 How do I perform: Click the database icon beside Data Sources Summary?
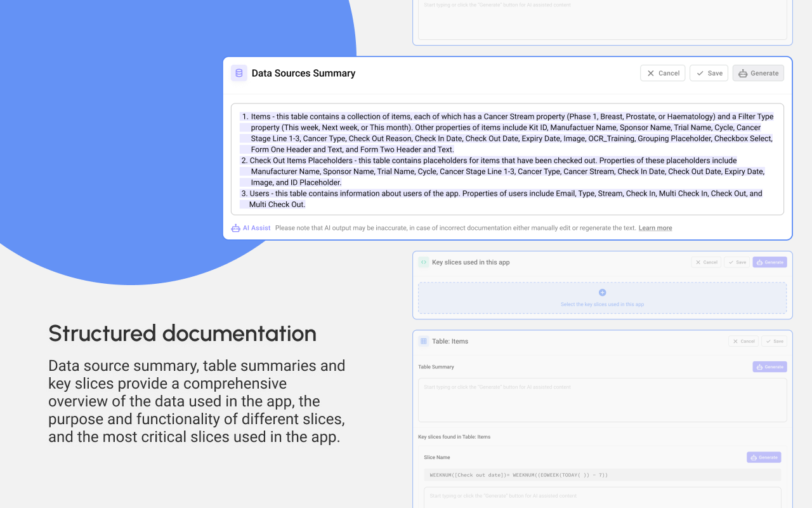pyautogui.click(x=239, y=73)
